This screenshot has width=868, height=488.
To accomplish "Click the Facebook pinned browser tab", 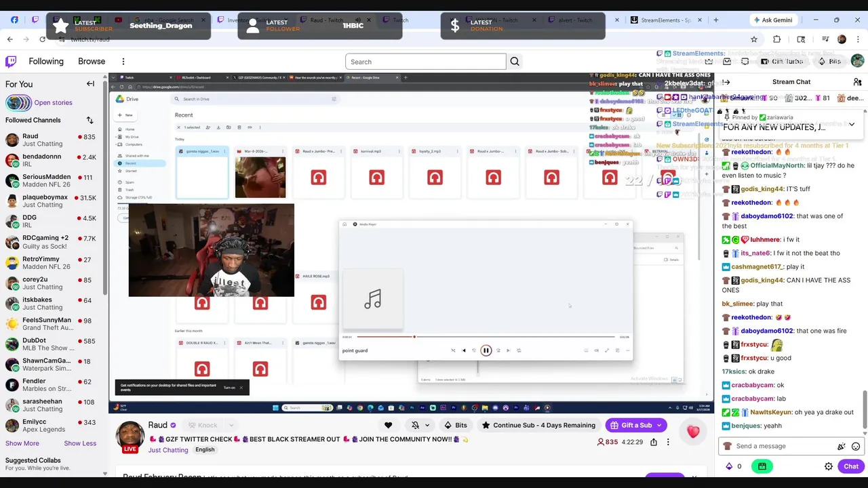I will 14,20.
